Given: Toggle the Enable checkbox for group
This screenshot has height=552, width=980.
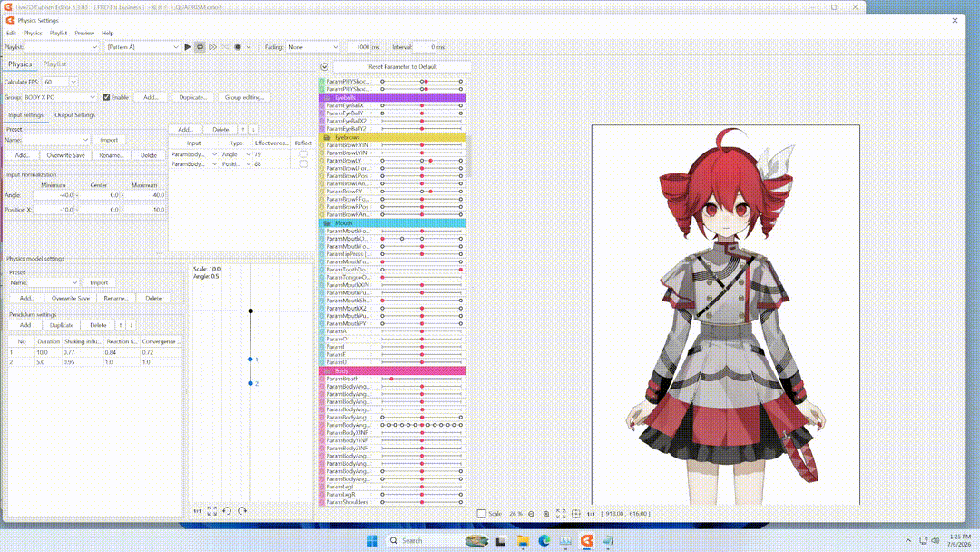Looking at the screenshot, I should [x=106, y=97].
